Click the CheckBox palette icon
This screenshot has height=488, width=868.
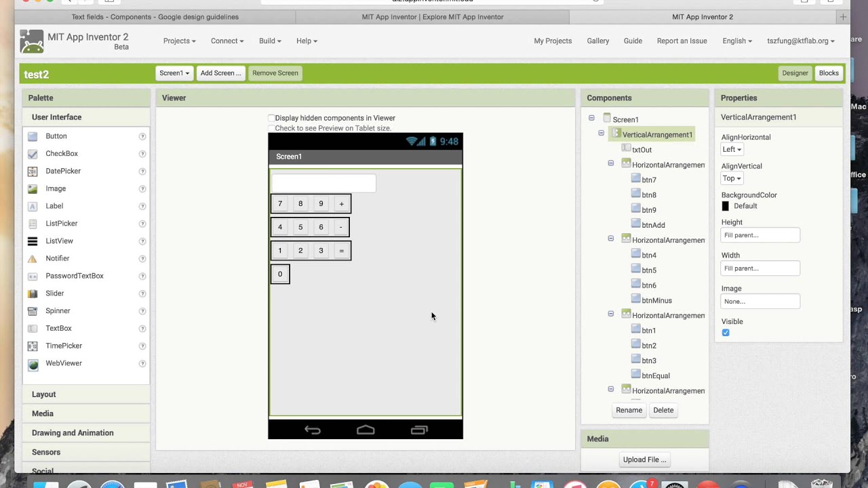pos(33,154)
